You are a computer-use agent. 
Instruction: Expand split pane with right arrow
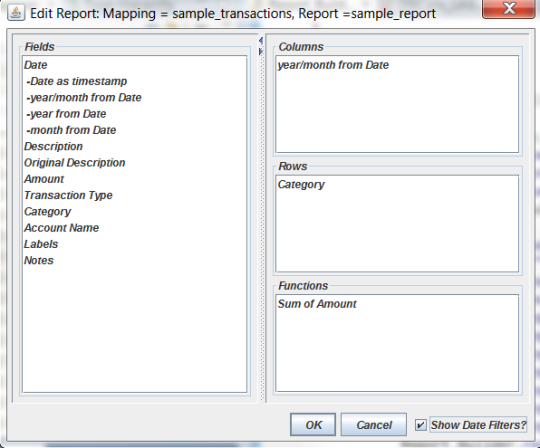[261, 52]
